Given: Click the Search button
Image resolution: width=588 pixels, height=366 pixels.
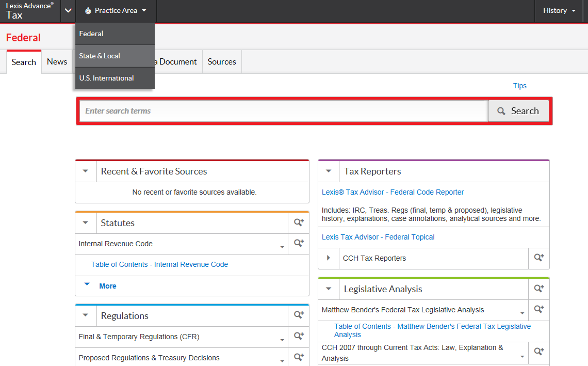Looking at the screenshot, I should coord(518,111).
